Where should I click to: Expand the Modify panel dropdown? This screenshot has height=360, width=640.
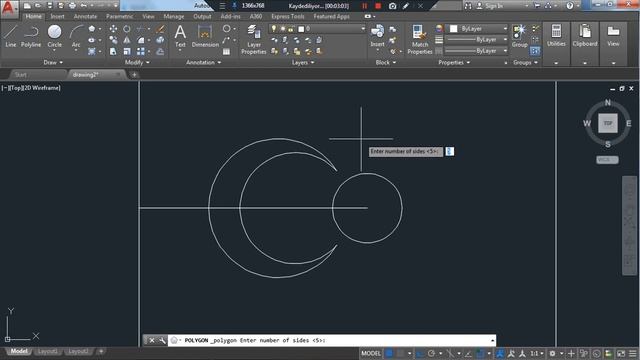point(137,62)
